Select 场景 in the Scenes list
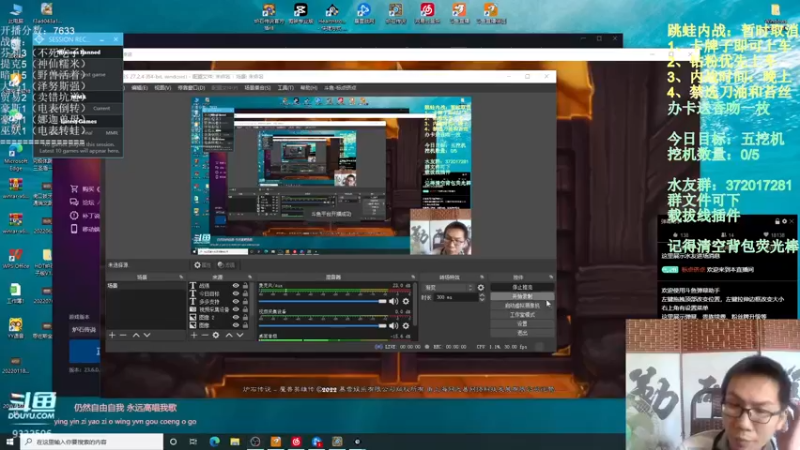 click(145, 286)
